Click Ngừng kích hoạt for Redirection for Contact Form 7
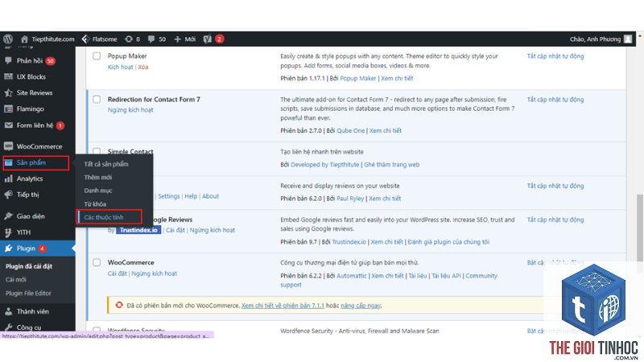Viewport: 644px width, 362px height. pos(130,110)
